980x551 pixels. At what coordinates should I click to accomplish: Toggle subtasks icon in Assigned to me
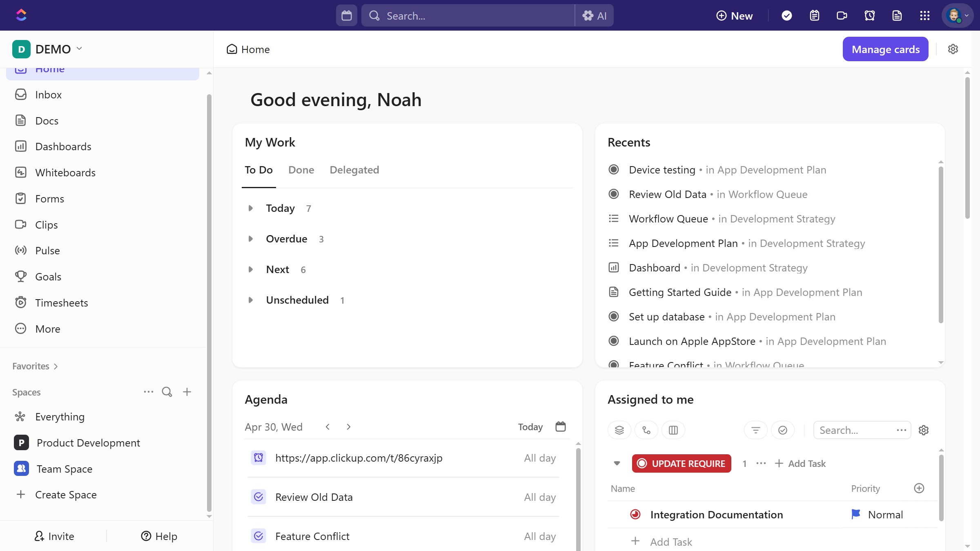point(646,430)
